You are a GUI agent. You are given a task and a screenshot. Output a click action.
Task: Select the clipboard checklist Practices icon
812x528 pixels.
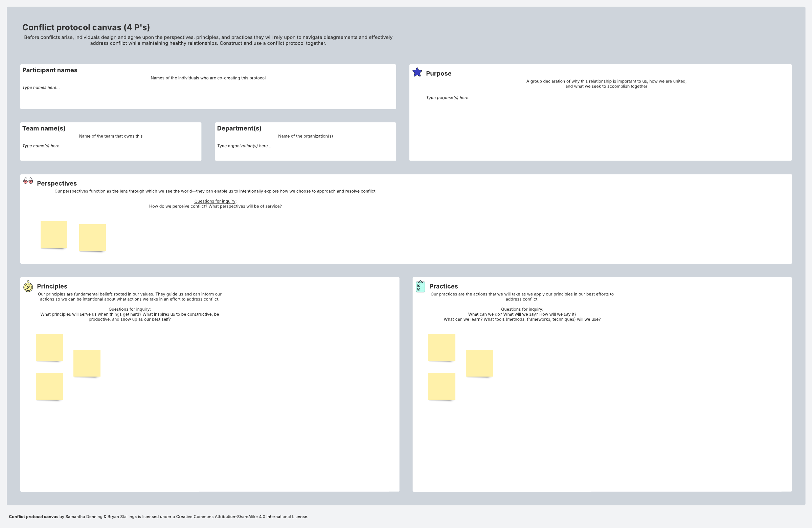420,286
